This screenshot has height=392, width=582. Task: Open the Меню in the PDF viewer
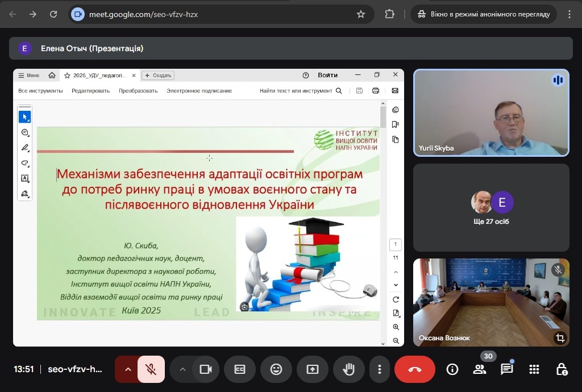[x=28, y=76]
